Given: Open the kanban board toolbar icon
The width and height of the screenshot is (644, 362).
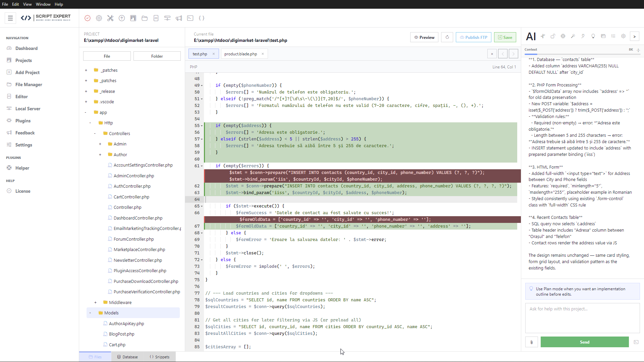Looking at the screenshot, I should (133, 18).
